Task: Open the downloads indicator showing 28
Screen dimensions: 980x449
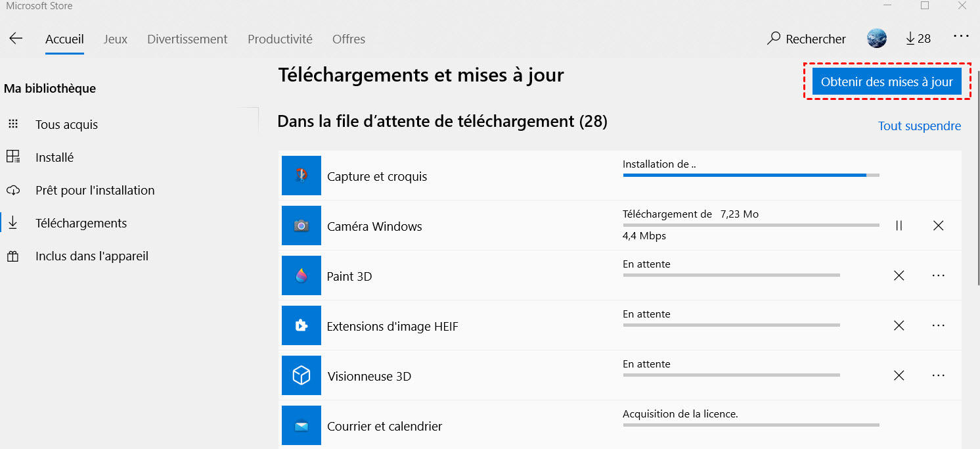Action: tap(918, 39)
